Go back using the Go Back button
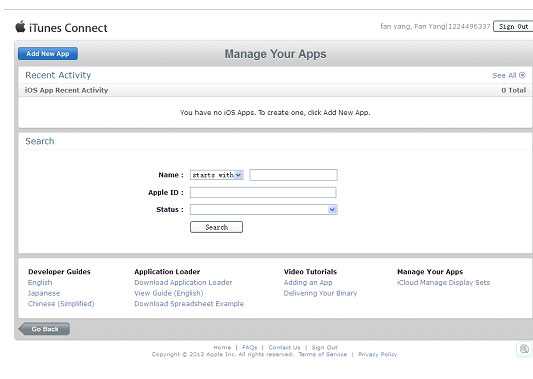Image resolution: width=533 pixels, height=379 pixels. tap(44, 329)
